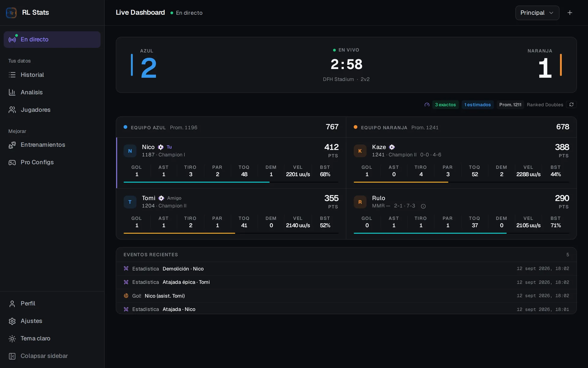The image size is (588, 368).
Task: Click the platform badge icon next to Tomi
Action: tap(161, 198)
